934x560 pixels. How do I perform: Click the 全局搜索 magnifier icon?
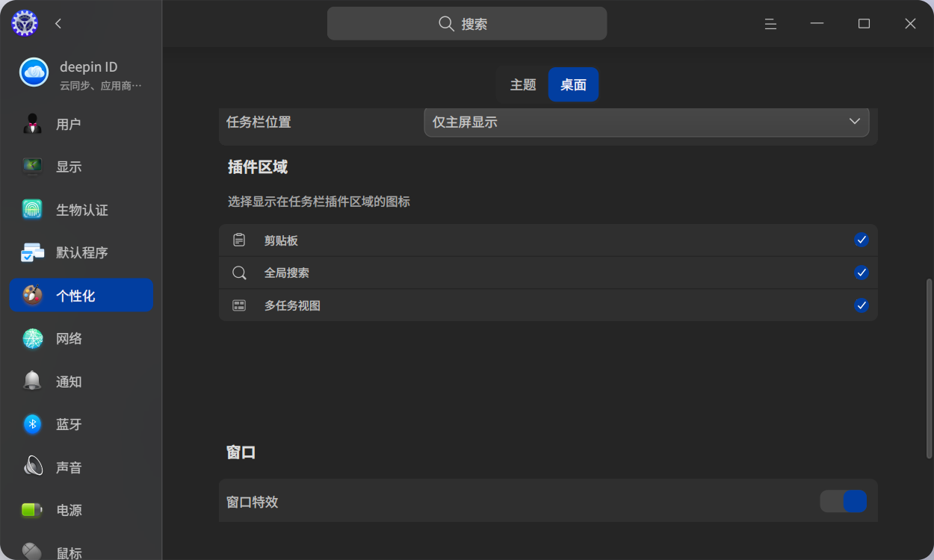pyautogui.click(x=239, y=273)
